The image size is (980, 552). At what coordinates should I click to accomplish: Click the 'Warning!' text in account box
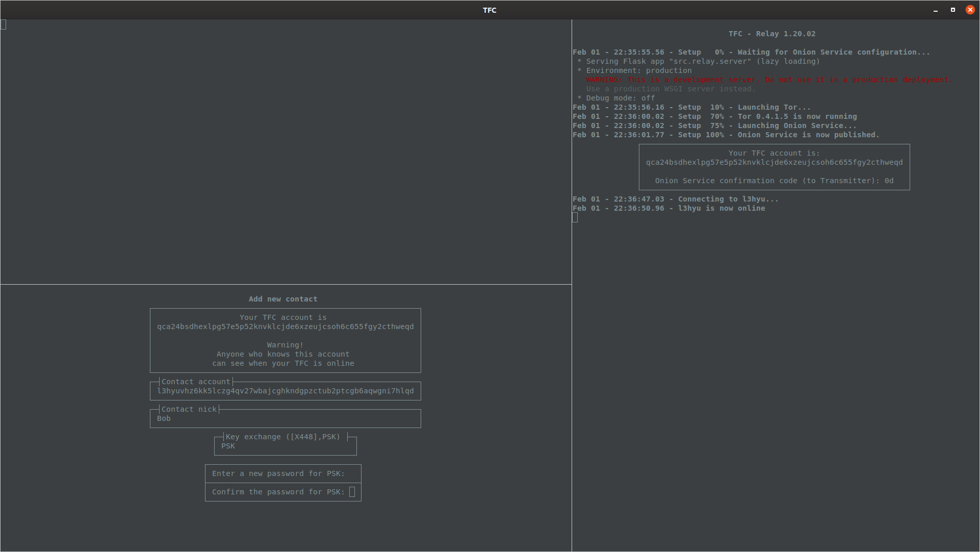pyautogui.click(x=285, y=345)
